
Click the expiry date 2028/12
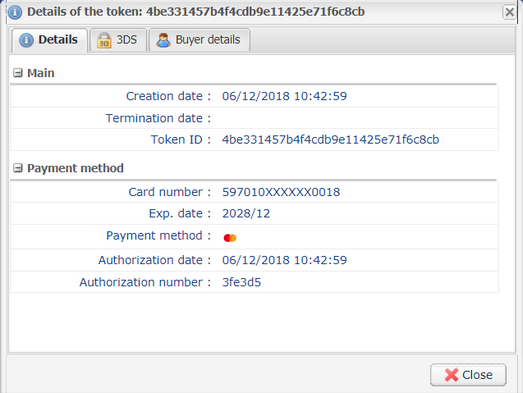pos(246,214)
